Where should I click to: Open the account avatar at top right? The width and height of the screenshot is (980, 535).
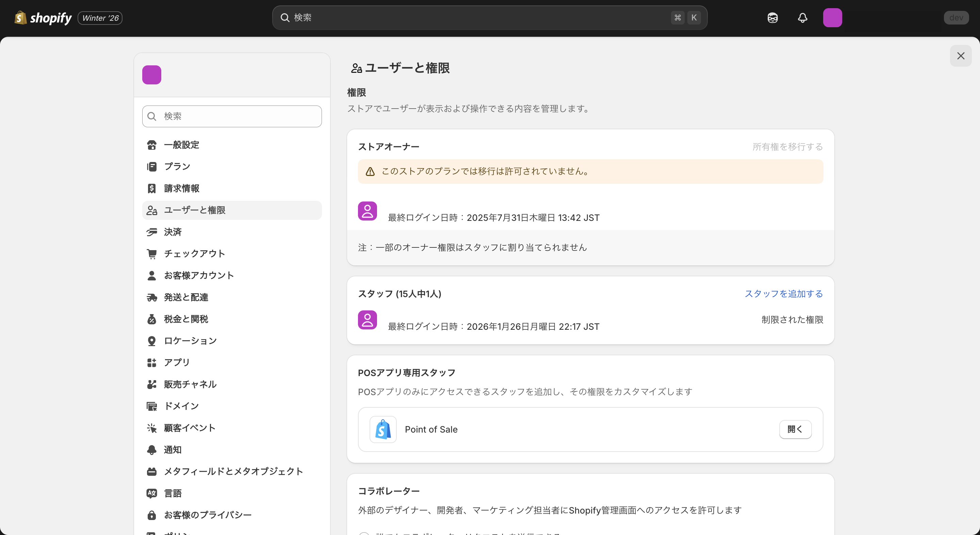click(833, 17)
